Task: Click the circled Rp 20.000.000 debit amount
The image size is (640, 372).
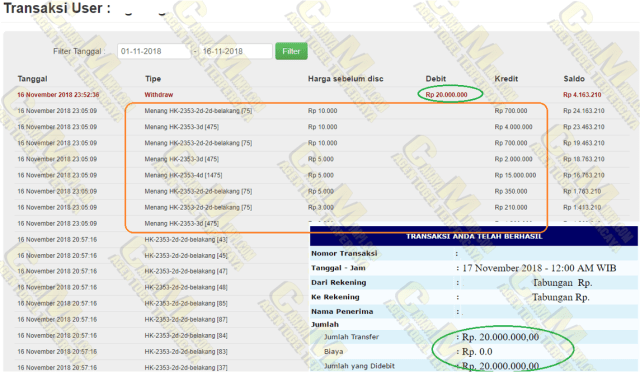Action: (x=446, y=95)
